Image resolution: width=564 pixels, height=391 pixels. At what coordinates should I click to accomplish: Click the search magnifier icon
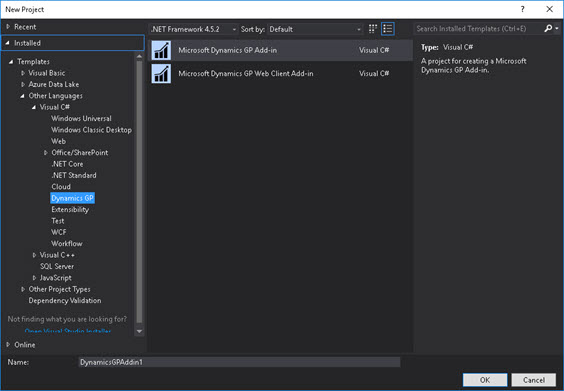pos(548,28)
